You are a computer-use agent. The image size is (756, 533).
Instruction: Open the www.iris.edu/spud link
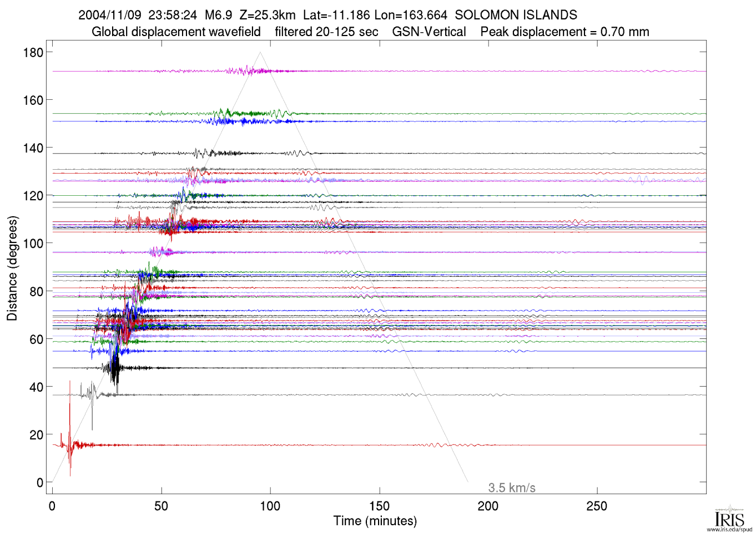(x=729, y=529)
